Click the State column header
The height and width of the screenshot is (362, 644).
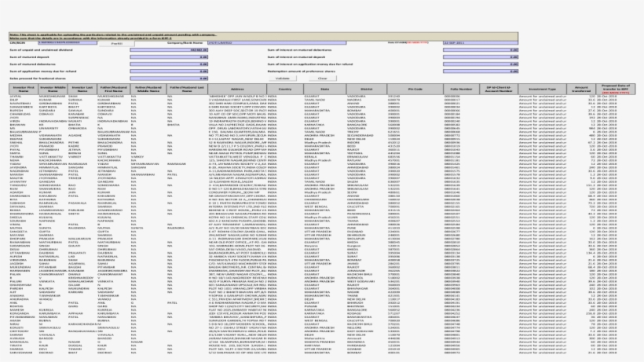324,89
